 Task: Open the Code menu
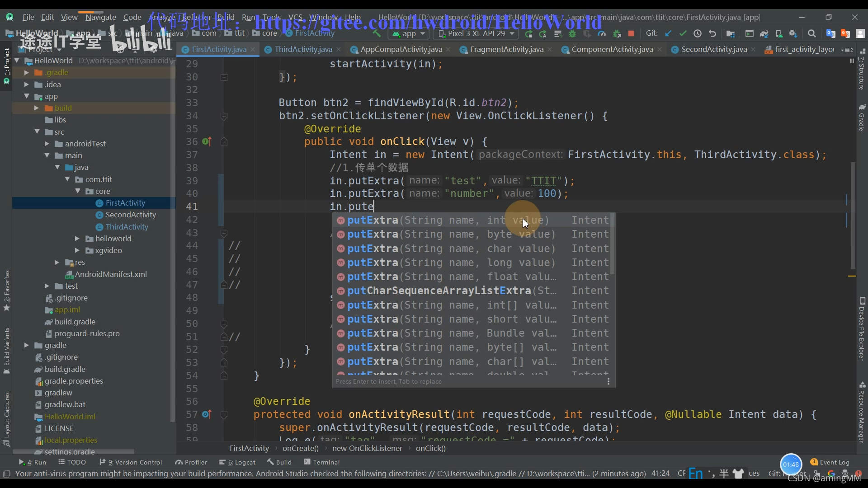click(132, 17)
